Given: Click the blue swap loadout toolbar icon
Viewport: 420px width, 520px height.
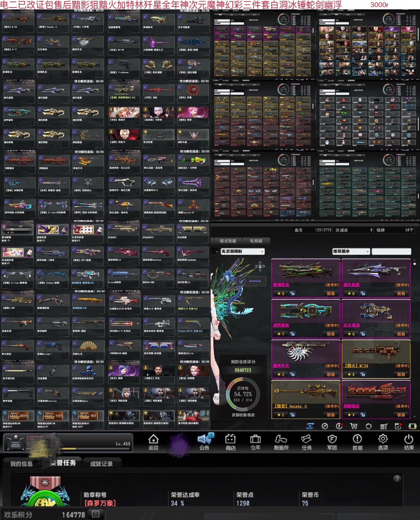Looking at the screenshot, I should [x=310, y=426].
